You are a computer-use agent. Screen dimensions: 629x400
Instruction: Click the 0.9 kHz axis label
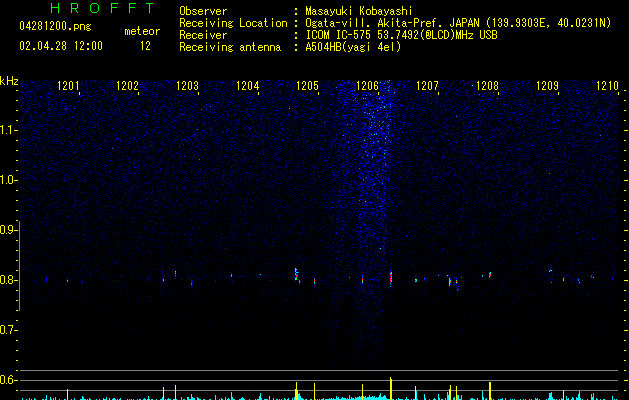8,230
